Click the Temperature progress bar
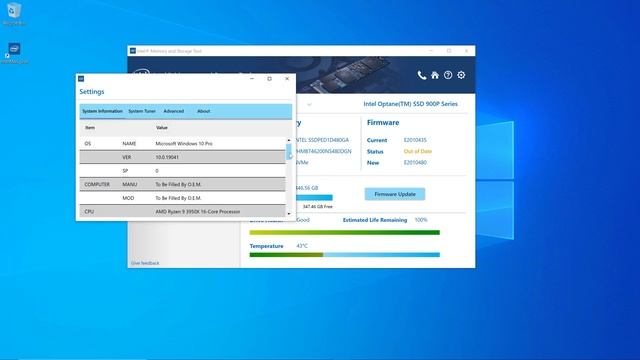 (x=344, y=255)
